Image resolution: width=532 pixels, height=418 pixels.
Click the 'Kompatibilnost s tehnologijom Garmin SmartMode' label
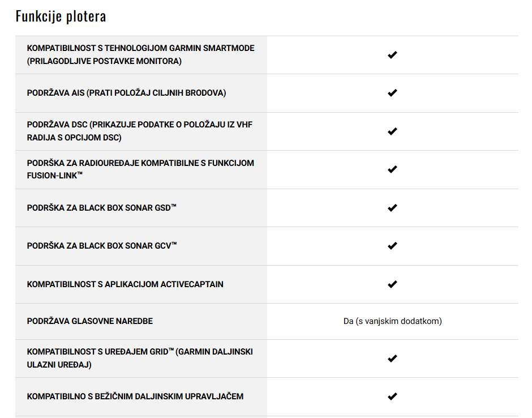pyautogui.click(x=141, y=55)
